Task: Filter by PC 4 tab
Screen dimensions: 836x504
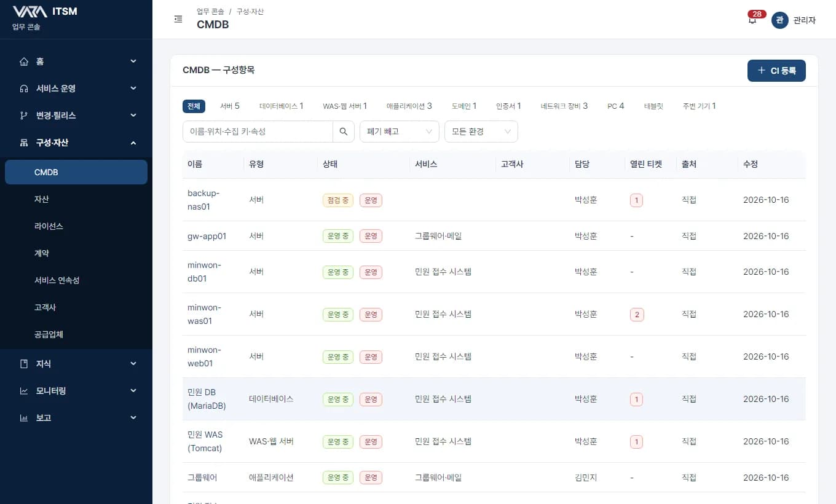Action: point(616,106)
